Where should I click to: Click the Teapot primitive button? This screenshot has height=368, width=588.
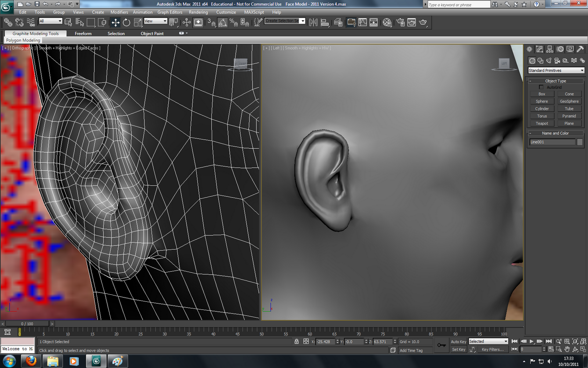pyautogui.click(x=542, y=123)
